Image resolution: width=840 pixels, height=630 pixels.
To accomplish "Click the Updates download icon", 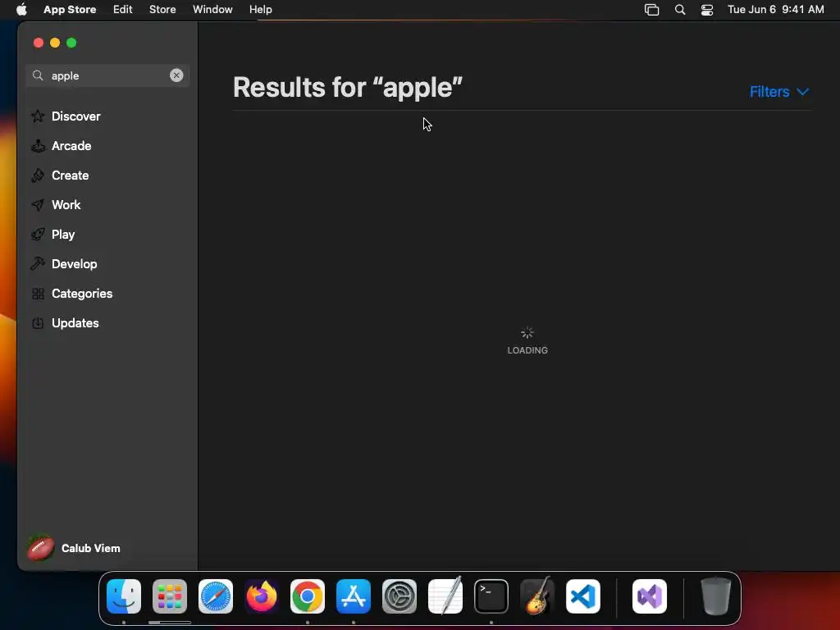I will point(38,323).
